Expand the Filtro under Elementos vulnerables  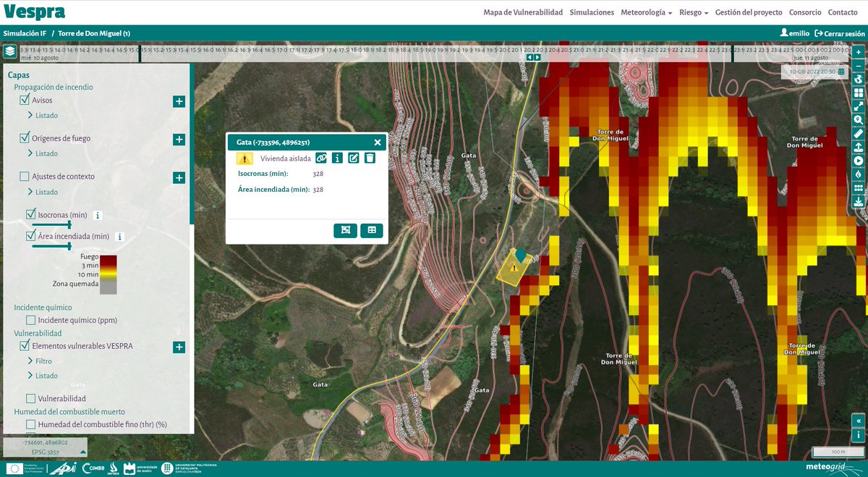click(x=40, y=360)
